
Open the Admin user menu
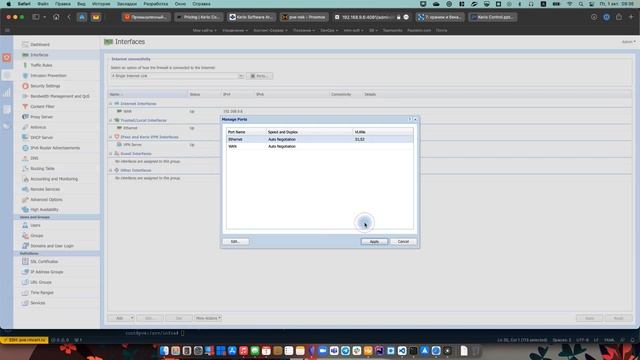[628, 42]
